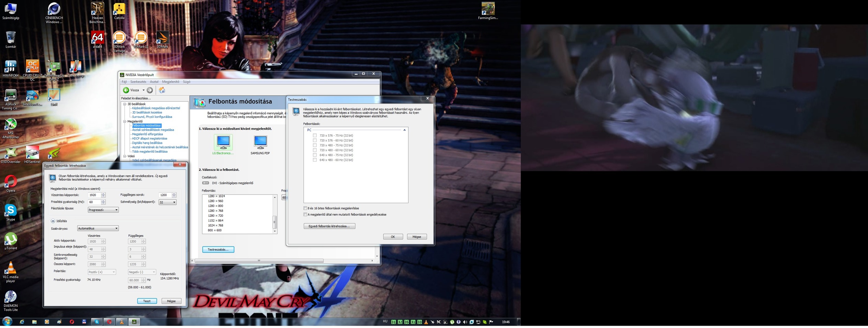Click the Vízszintes képpontok input field
Screen dimensions: 868x328
tap(94, 195)
